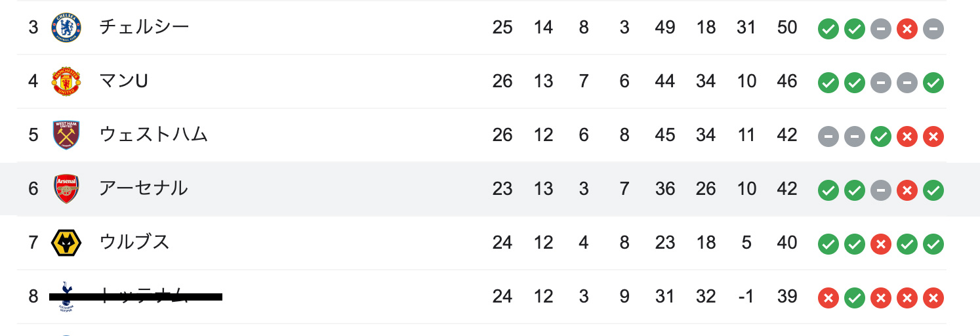Click the Chelsea club crest
980x336 pixels.
[66, 28]
